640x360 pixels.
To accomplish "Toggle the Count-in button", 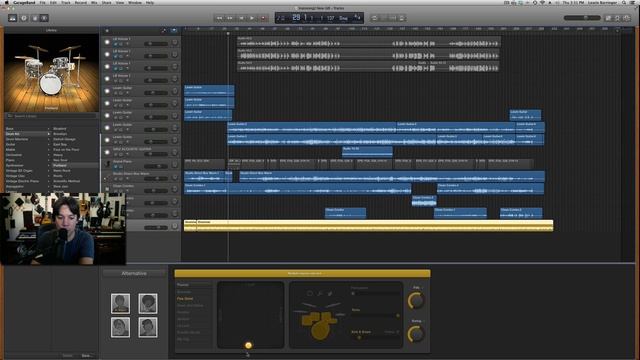I will pyautogui.click(x=393, y=18).
